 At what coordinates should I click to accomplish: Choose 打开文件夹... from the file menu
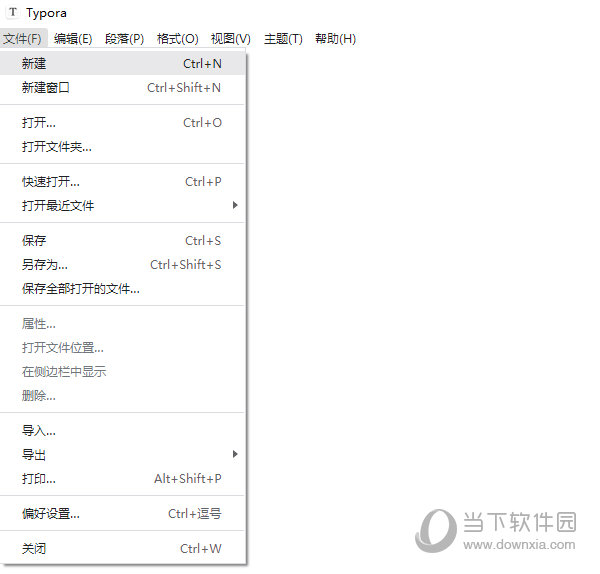(122, 147)
